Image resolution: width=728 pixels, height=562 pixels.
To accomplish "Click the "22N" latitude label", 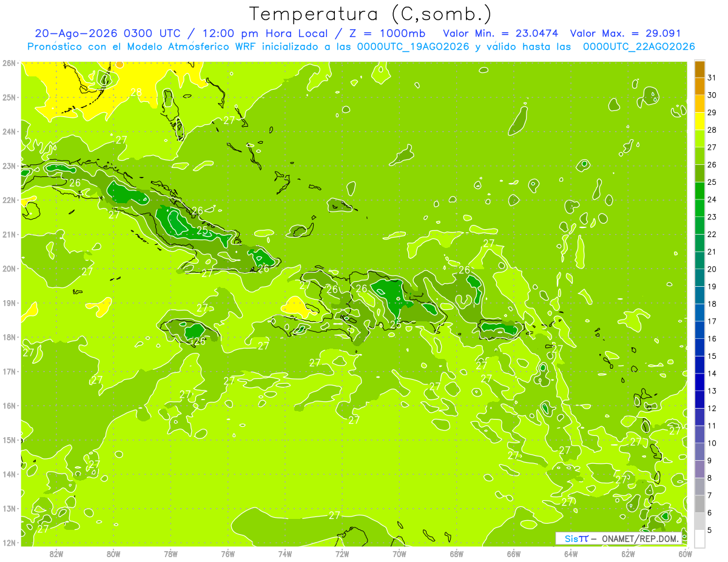I will pos(8,200).
